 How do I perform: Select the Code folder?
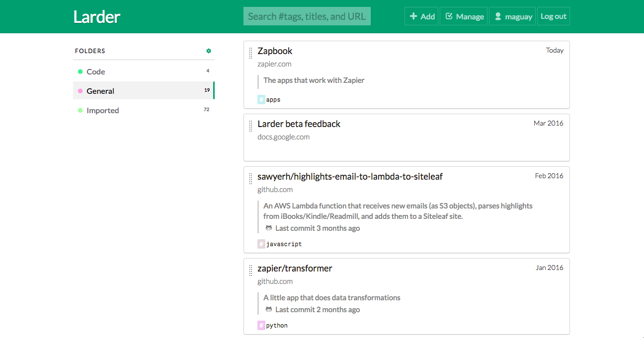pos(144,71)
